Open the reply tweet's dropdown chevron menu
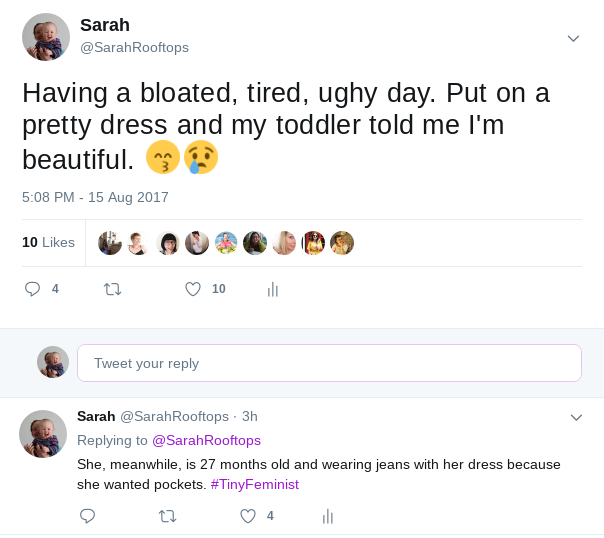Viewport: 604px width, 538px height. 576,416
